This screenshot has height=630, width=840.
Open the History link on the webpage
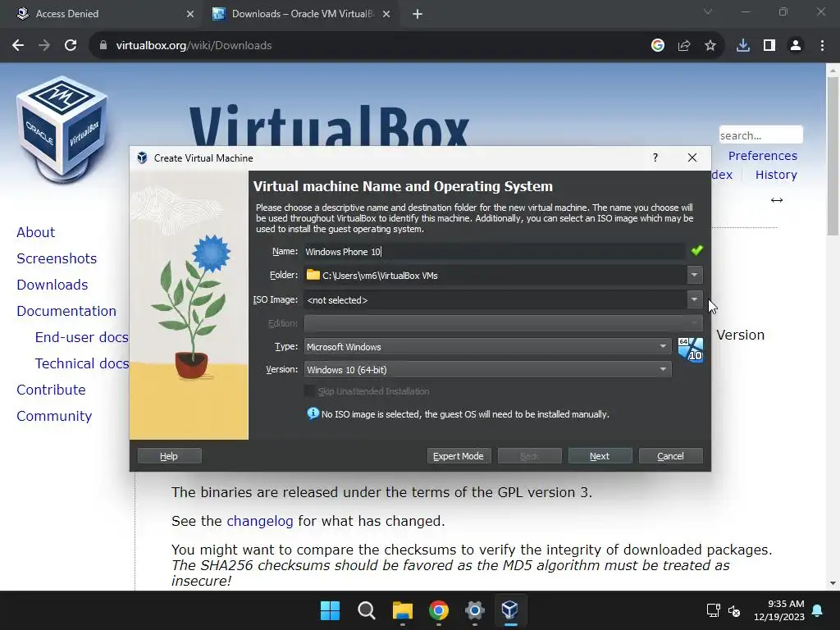(776, 175)
